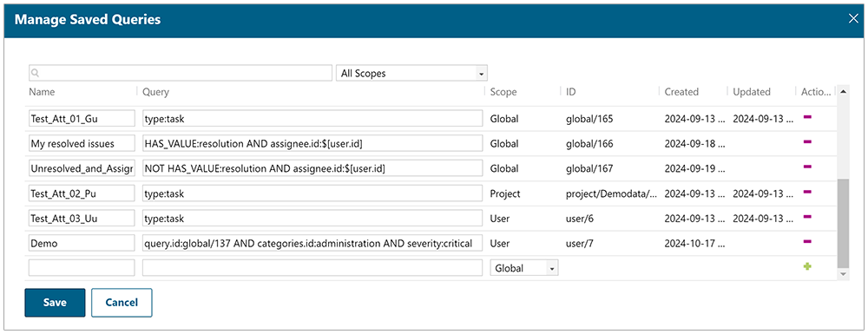
Task: Click the scrollbar down arrow
Action: (843, 274)
